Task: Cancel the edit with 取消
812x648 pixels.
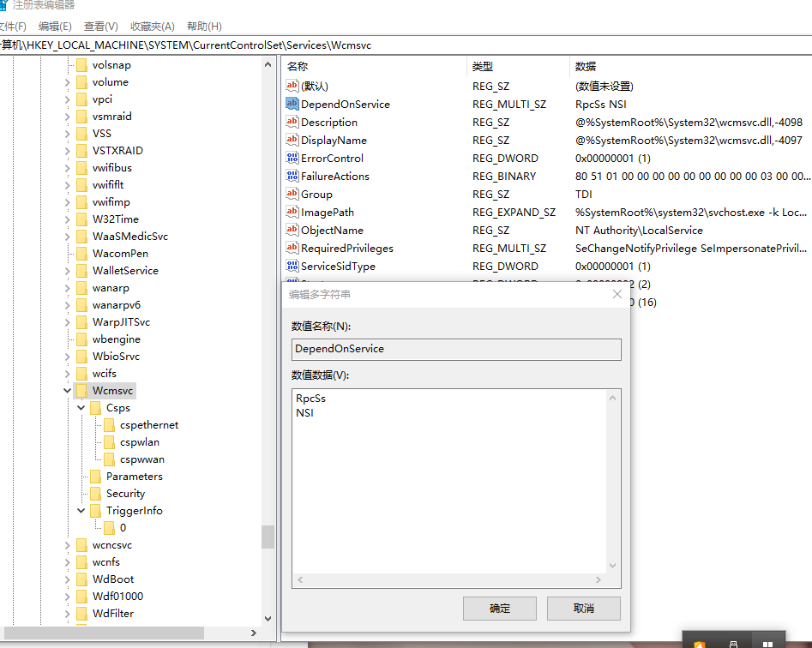Action: pos(584,609)
